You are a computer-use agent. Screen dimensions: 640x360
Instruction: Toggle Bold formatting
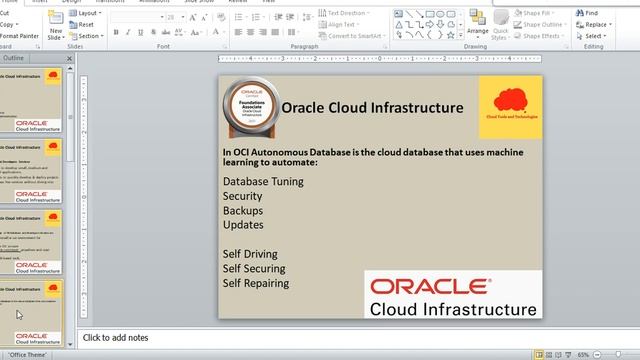(x=116, y=32)
